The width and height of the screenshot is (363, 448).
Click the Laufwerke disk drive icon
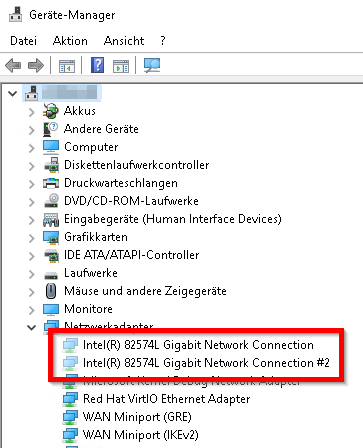click(x=51, y=275)
